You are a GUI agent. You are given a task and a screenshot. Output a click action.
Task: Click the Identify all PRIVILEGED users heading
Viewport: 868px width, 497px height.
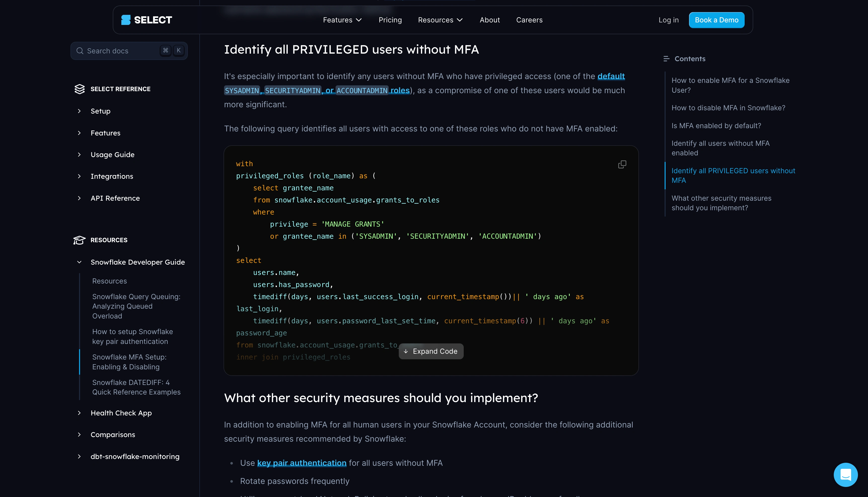[351, 50]
